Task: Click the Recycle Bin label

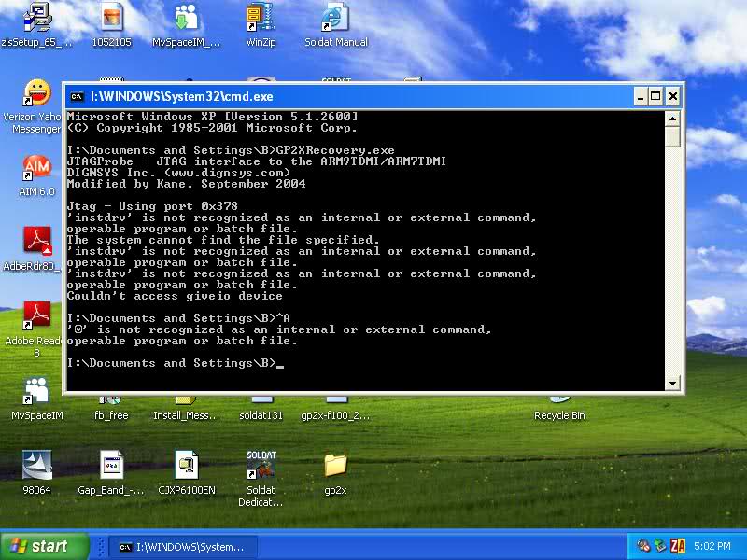Action: pyautogui.click(x=559, y=415)
